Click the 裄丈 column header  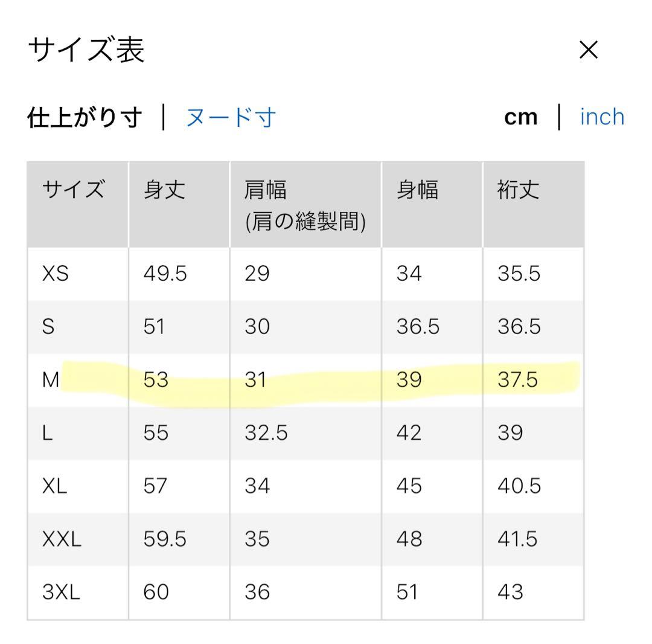(518, 190)
